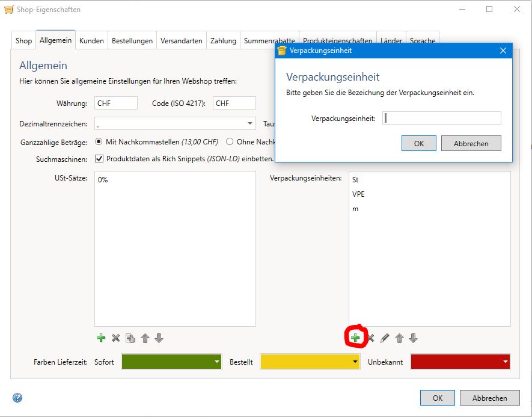Switch to the Shop tab
Screen dimensions: 532x417
[24, 41]
